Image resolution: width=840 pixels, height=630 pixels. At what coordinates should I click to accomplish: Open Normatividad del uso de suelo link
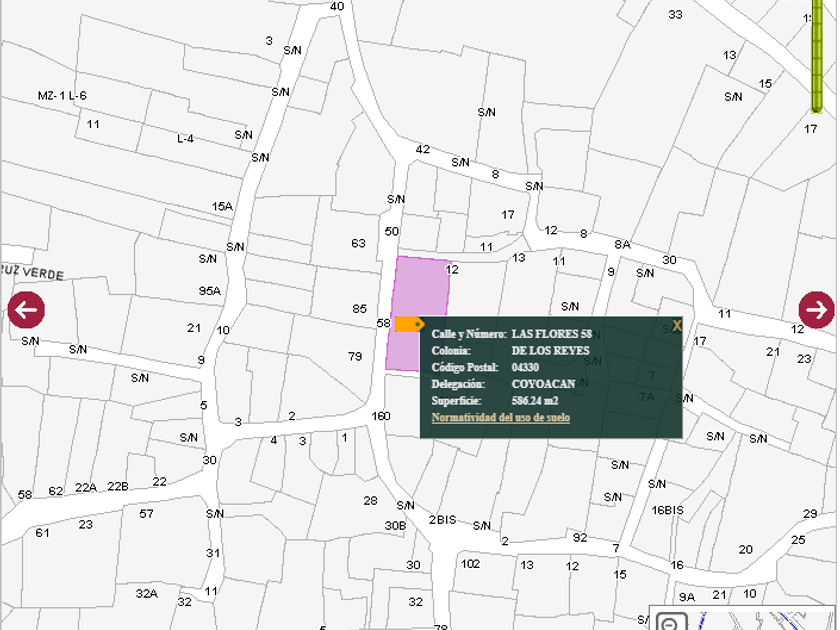500,417
